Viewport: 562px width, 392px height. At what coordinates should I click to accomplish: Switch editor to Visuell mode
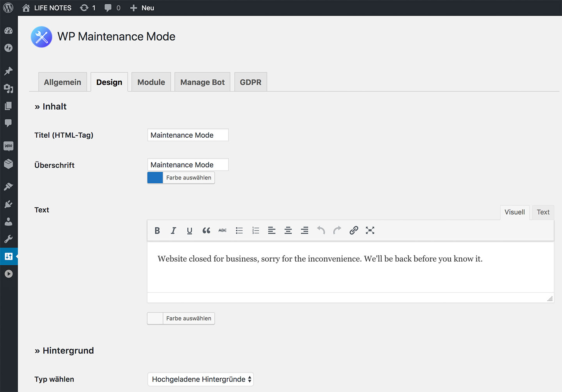coord(514,212)
